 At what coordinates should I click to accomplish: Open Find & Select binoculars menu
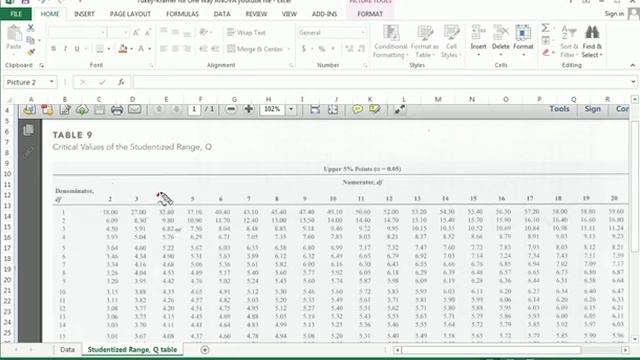pyautogui.click(x=592, y=41)
